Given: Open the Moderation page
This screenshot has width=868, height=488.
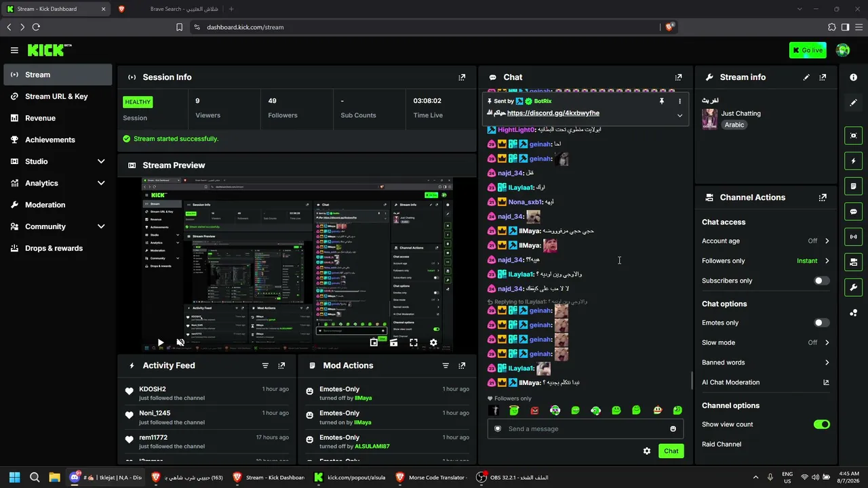Looking at the screenshot, I should coord(58,205).
